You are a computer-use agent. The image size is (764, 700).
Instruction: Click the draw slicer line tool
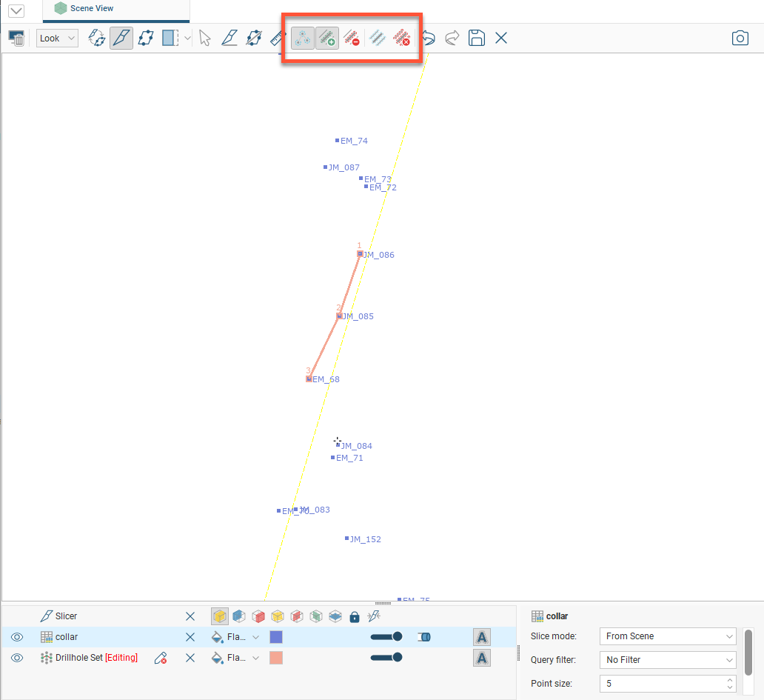(229, 38)
